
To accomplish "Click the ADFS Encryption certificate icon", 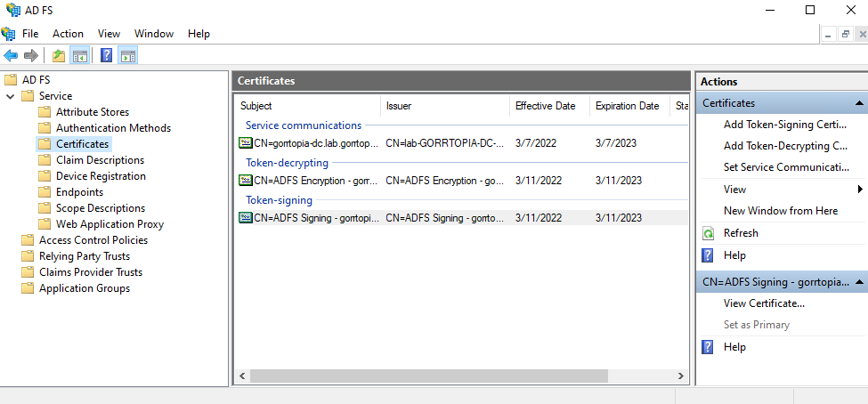I will point(245,181).
